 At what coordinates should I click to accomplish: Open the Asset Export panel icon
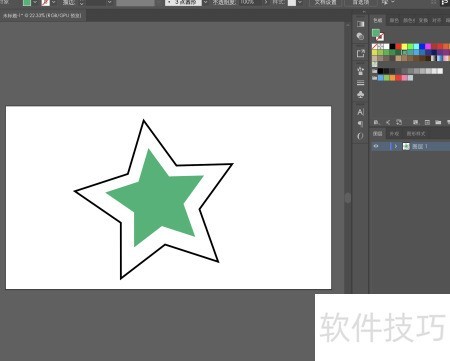[x=361, y=53]
